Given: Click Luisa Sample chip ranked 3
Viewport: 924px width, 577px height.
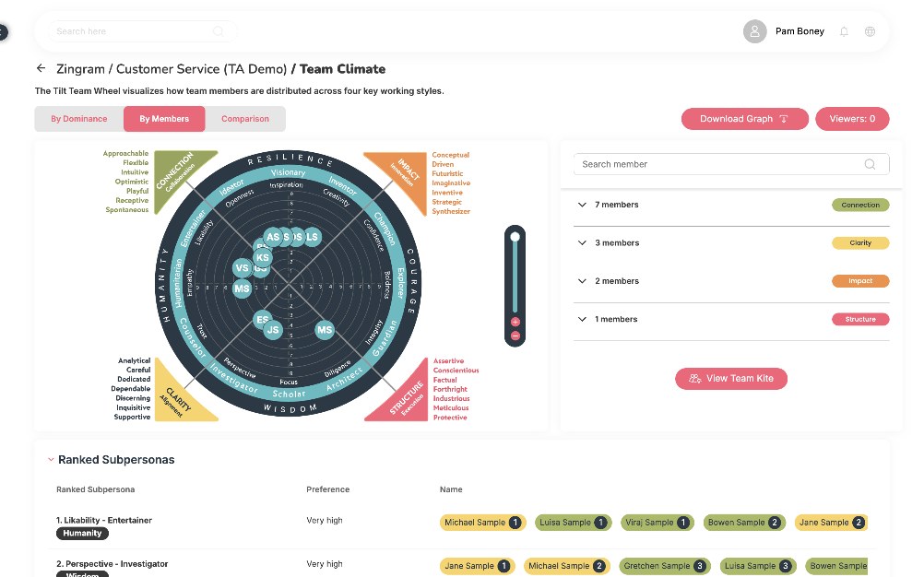Looking at the screenshot, I should pos(758,566).
